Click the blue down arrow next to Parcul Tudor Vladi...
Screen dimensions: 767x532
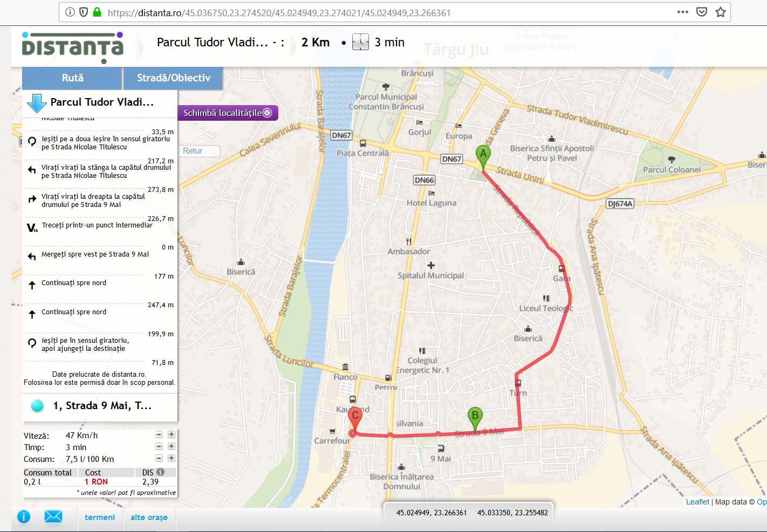coord(37,103)
